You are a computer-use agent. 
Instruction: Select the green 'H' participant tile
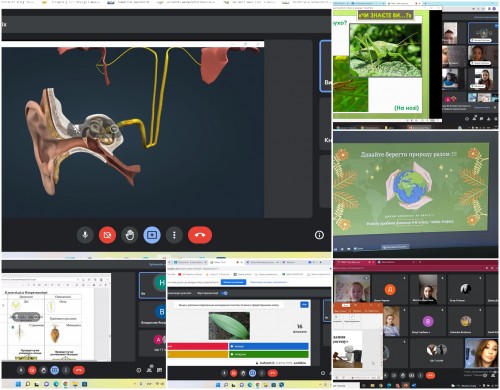point(153,285)
